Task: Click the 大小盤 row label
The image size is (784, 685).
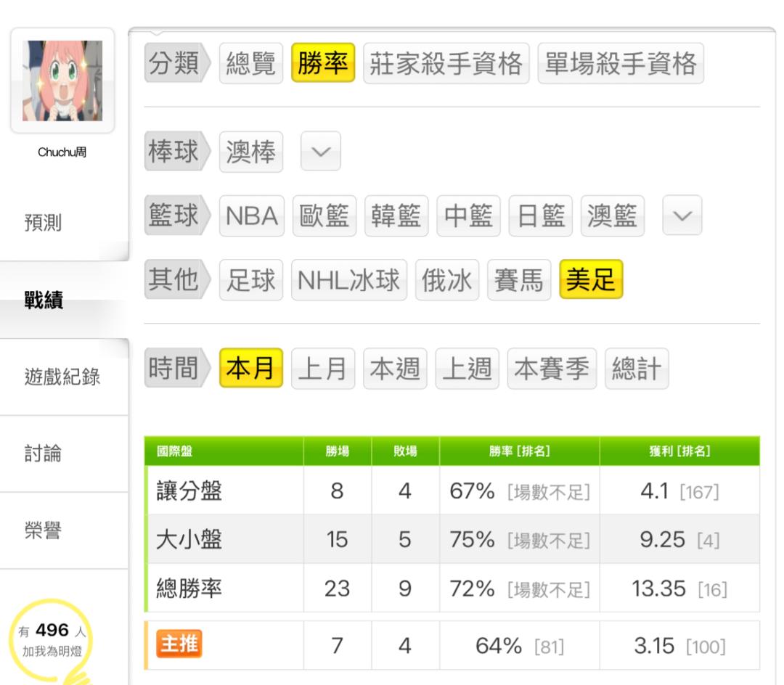Action: (189, 540)
